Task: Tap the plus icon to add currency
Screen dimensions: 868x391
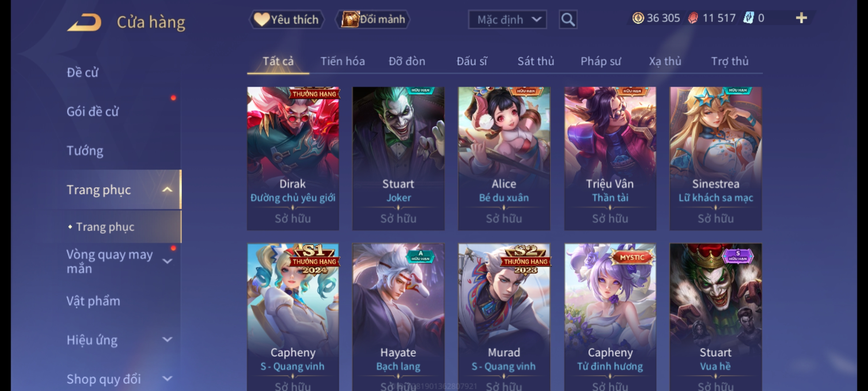Action: [x=801, y=18]
